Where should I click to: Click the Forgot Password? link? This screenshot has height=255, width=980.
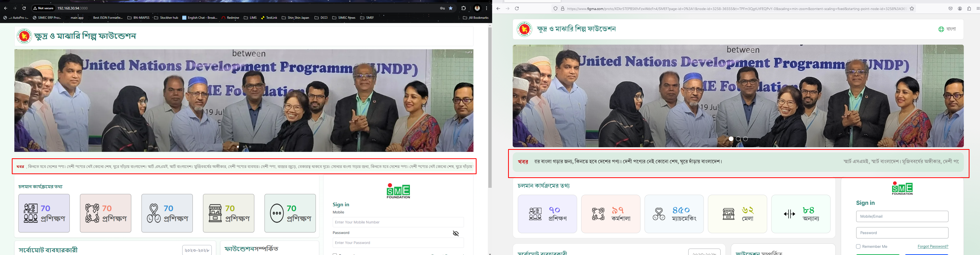pyautogui.click(x=933, y=247)
